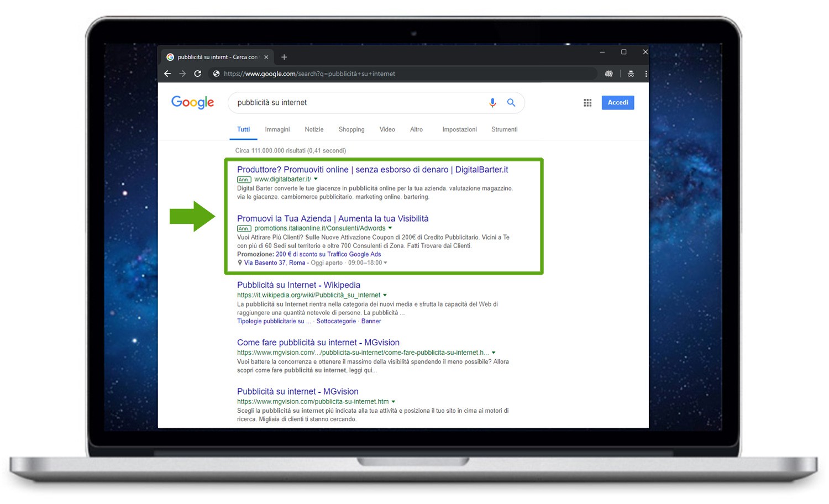Click the it.wikipedia.org URL text
This screenshot has height=504, width=829.
pos(308,295)
